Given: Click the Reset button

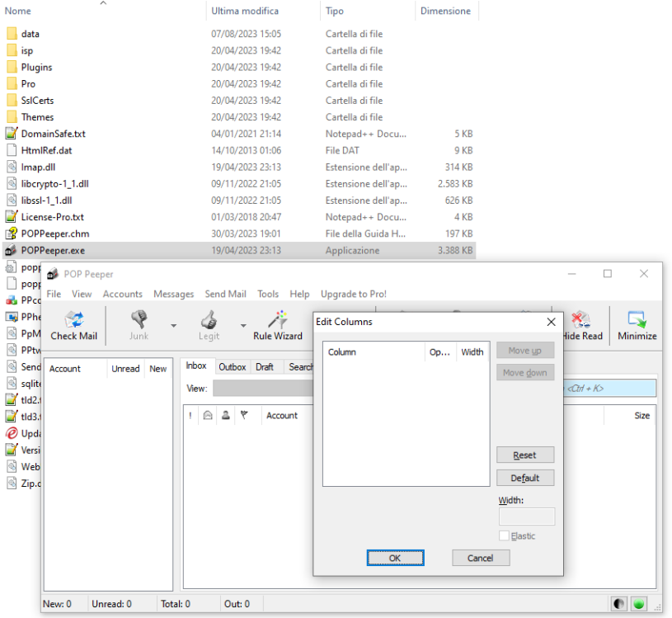Looking at the screenshot, I should 525,455.
